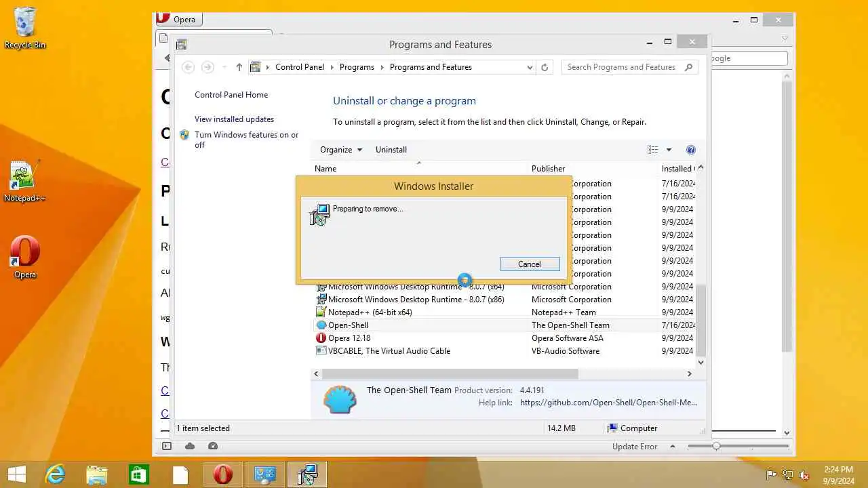Click the change view icon
Screen dimensions: 868x488
click(x=652, y=150)
